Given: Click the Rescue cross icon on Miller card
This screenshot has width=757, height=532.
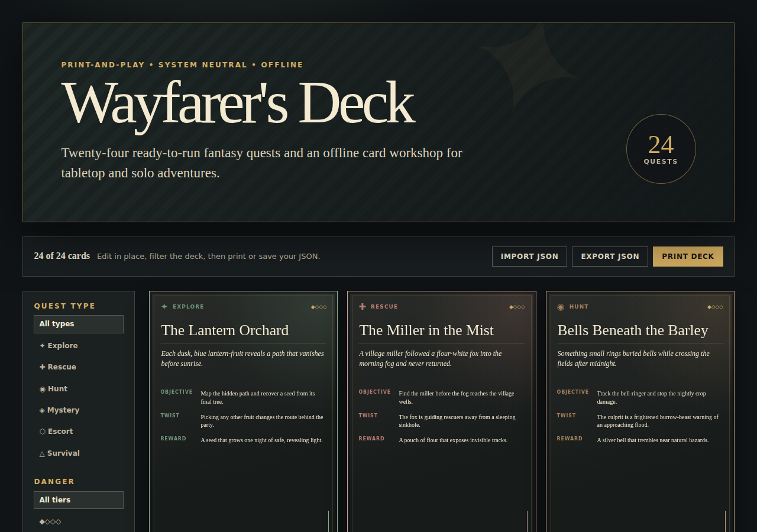Looking at the screenshot, I should (x=363, y=307).
